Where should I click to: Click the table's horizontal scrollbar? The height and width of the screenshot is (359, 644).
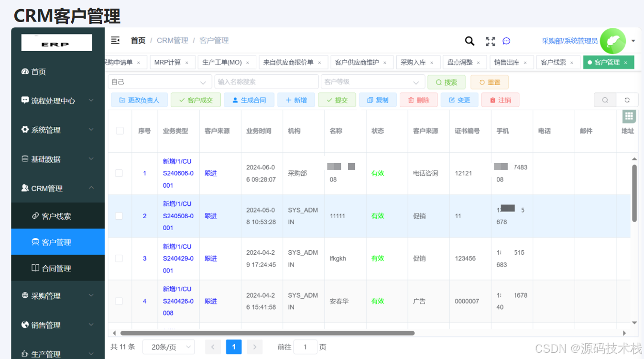(x=267, y=333)
